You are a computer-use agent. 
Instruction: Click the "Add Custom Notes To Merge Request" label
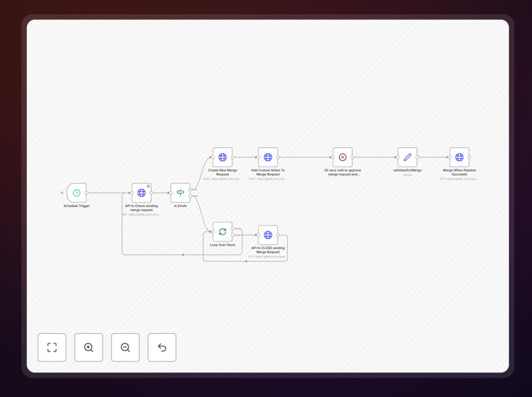click(268, 172)
